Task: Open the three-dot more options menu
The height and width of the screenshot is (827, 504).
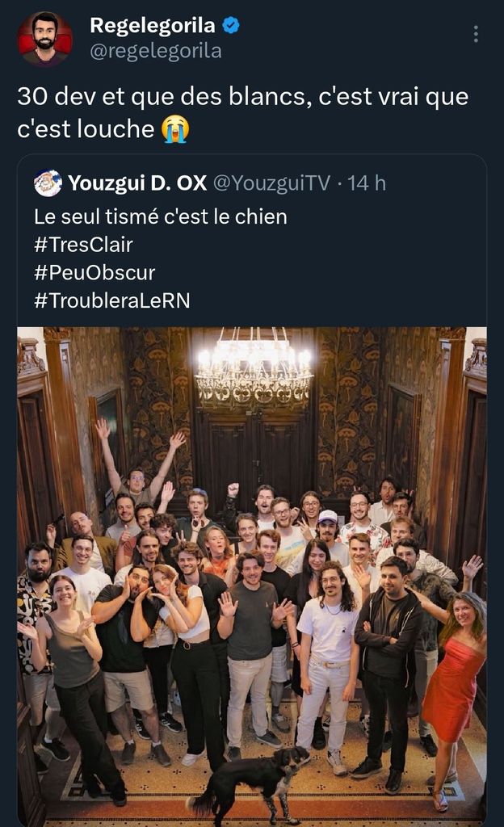Action: click(x=476, y=34)
